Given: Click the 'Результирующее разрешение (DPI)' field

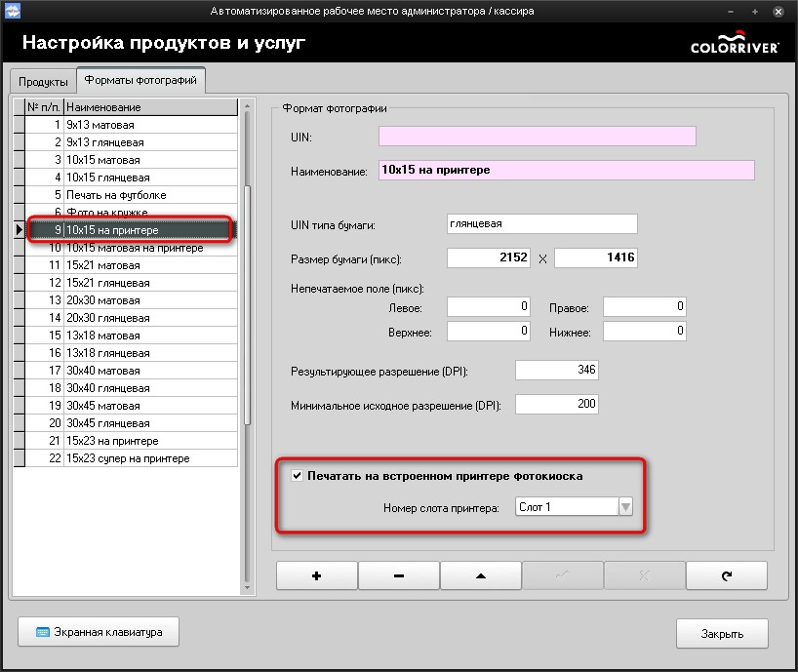Looking at the screenshot, I should tap(556, 371).
